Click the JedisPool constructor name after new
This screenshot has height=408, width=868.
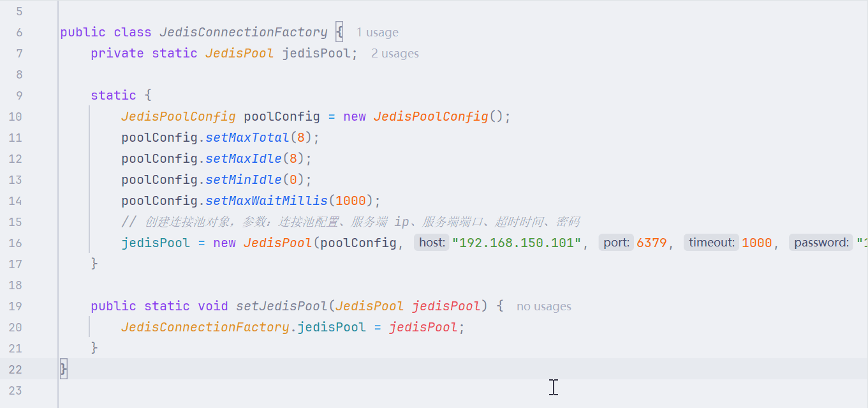pyautogui.click(x=278, y=243)
